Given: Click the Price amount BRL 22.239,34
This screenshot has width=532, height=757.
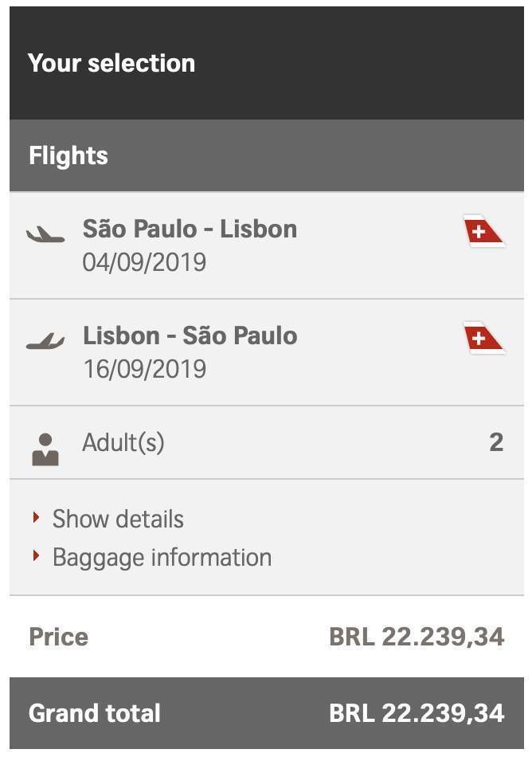Looking at the screenshot, I should 417,637.
